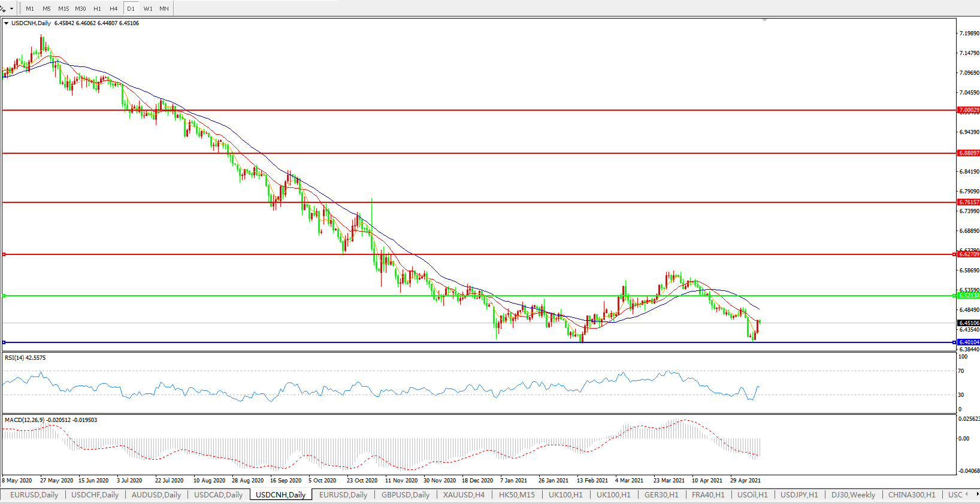Select the MN monthly timeframe

point(164,8)
